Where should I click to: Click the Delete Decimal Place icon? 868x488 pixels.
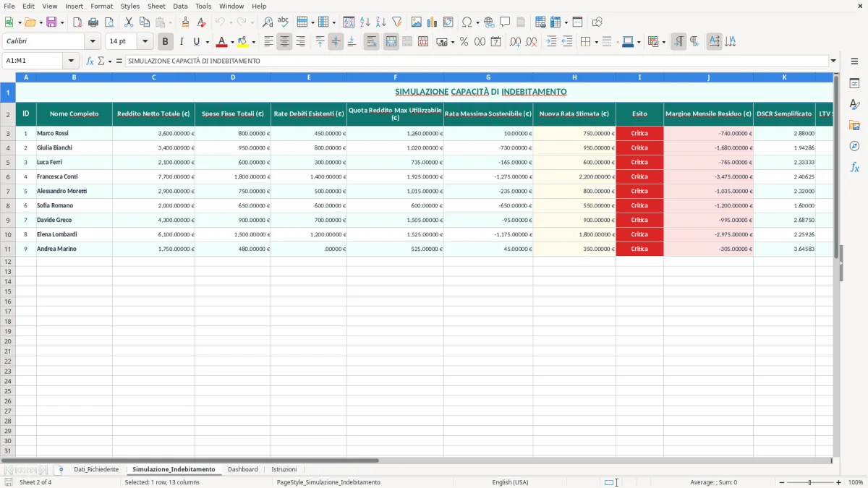532,42
